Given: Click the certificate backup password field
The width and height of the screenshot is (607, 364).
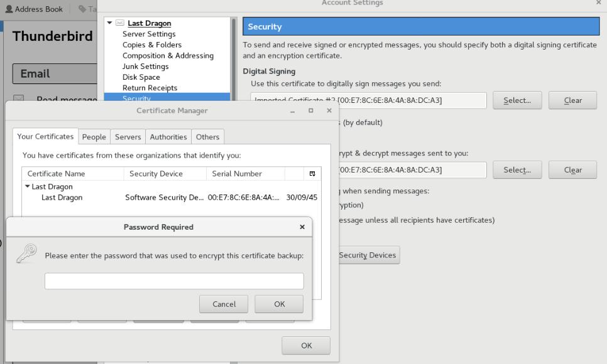Looking at the screenshot, I should pos(174,281).
